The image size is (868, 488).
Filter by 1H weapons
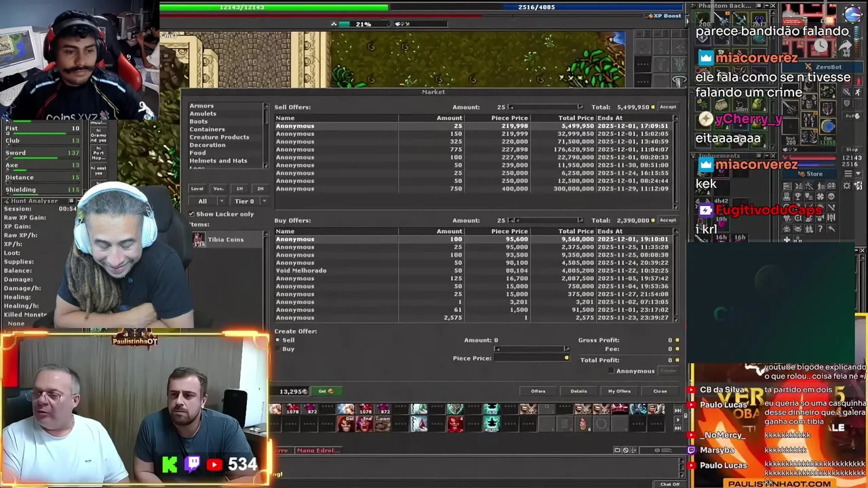(x=239, y=188)
